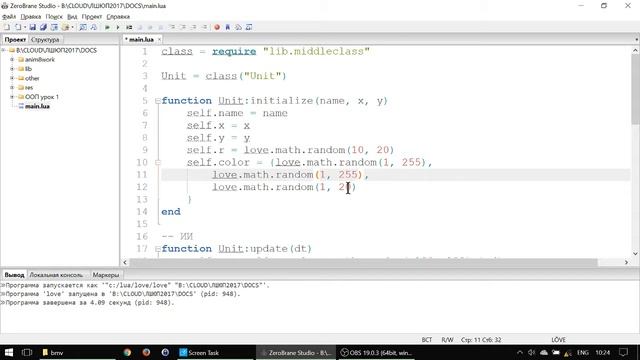Open the Stack window toolbar icon
The height and width of the screenshot is (360, 640).
pyautogui.click(x=238, y=27)
